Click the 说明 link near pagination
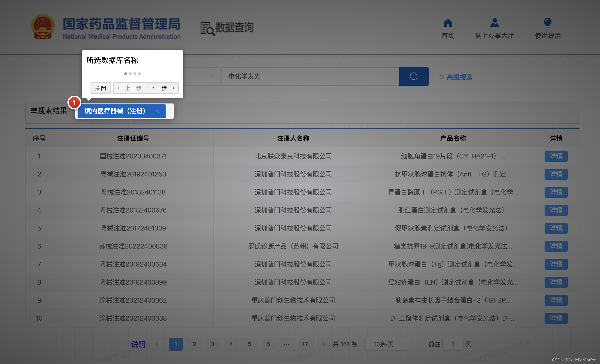 pyautogui.click(x=138, y=344)
